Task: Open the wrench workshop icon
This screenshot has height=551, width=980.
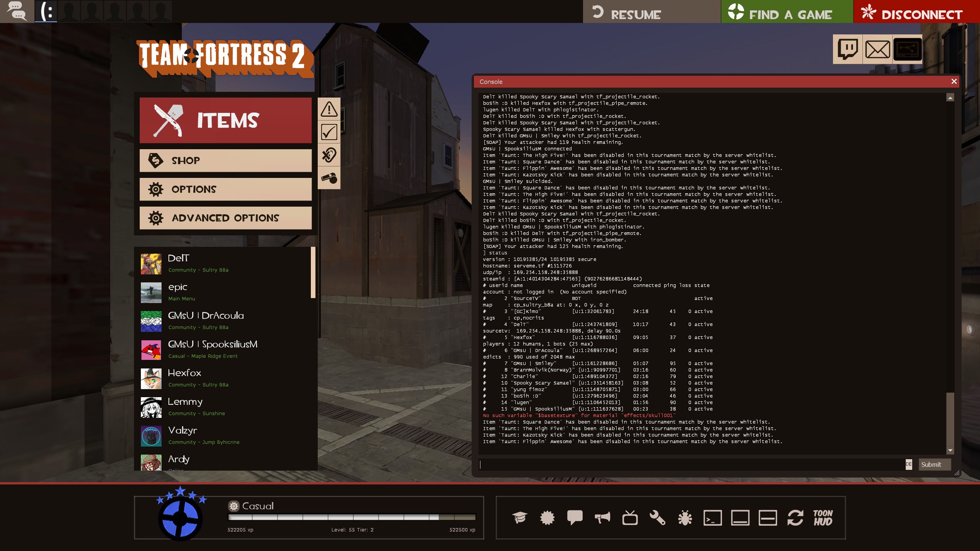Action: pos(657,518)
